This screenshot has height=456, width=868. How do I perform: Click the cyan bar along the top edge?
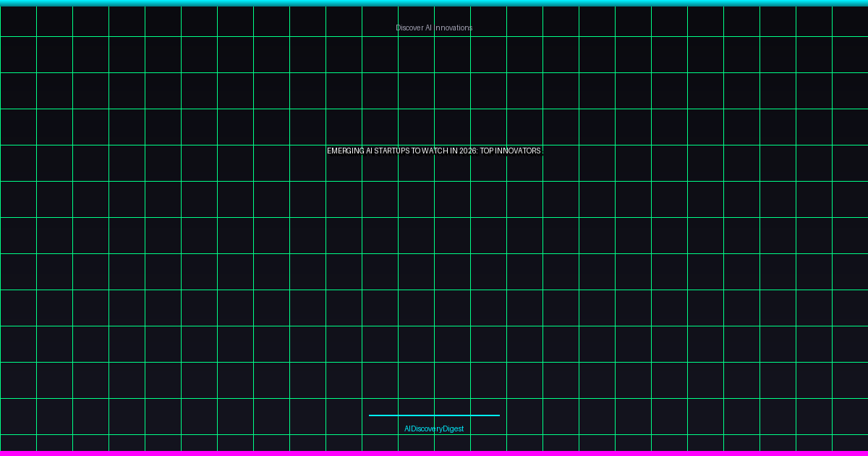434,3
